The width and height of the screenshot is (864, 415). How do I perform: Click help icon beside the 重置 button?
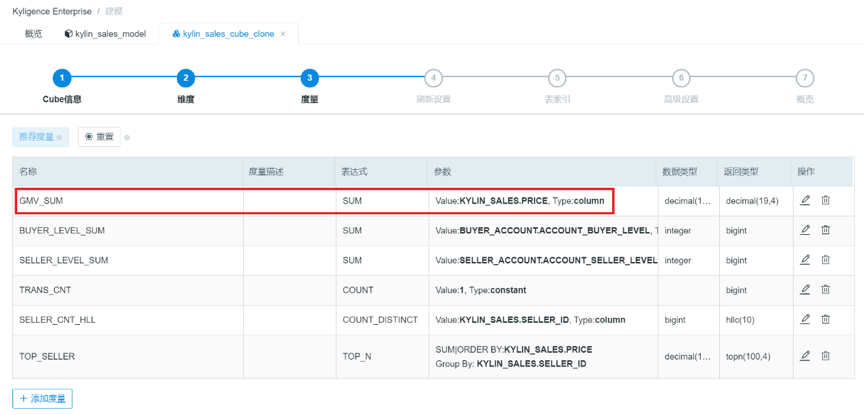point(127,137)
